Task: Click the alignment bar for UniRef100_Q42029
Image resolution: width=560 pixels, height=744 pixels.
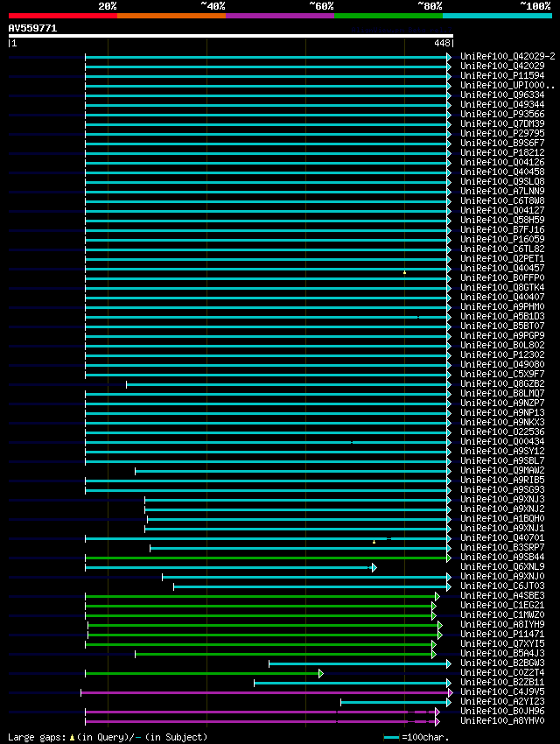Action: click(268, 67)
